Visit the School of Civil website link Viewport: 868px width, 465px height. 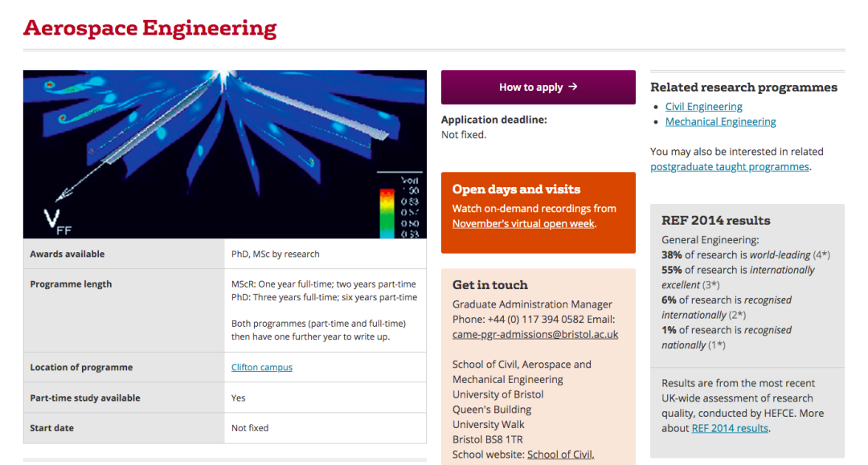point(560,455)
